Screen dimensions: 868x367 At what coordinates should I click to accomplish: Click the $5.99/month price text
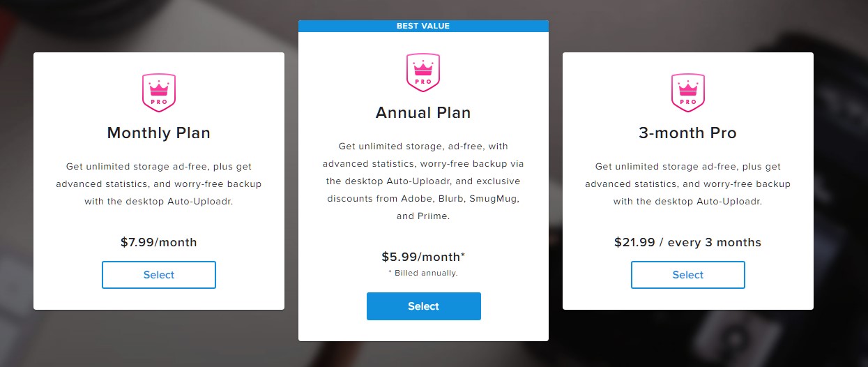point(421,257)
